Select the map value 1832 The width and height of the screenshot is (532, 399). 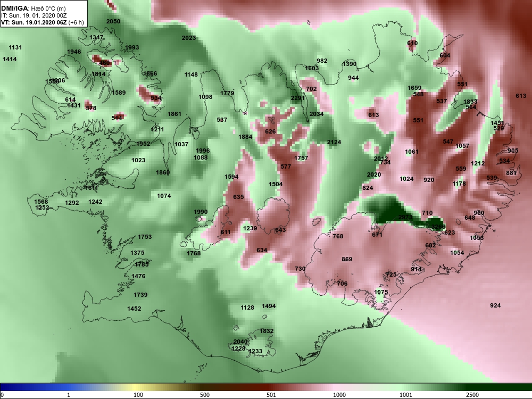pyautogui.click(x=267, y=331)
